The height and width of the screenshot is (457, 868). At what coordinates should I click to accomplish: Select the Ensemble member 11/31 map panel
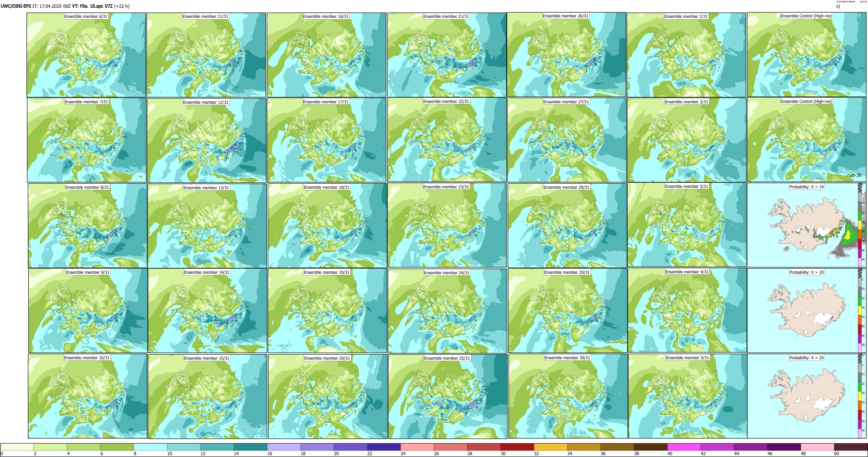206,55
